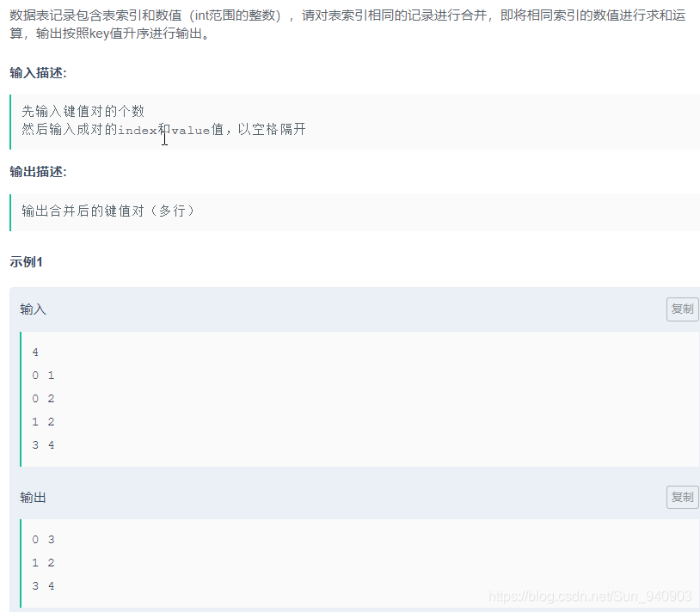700x612 pixels.
Task: Click the sample input row 0 1
Action: 43,376
